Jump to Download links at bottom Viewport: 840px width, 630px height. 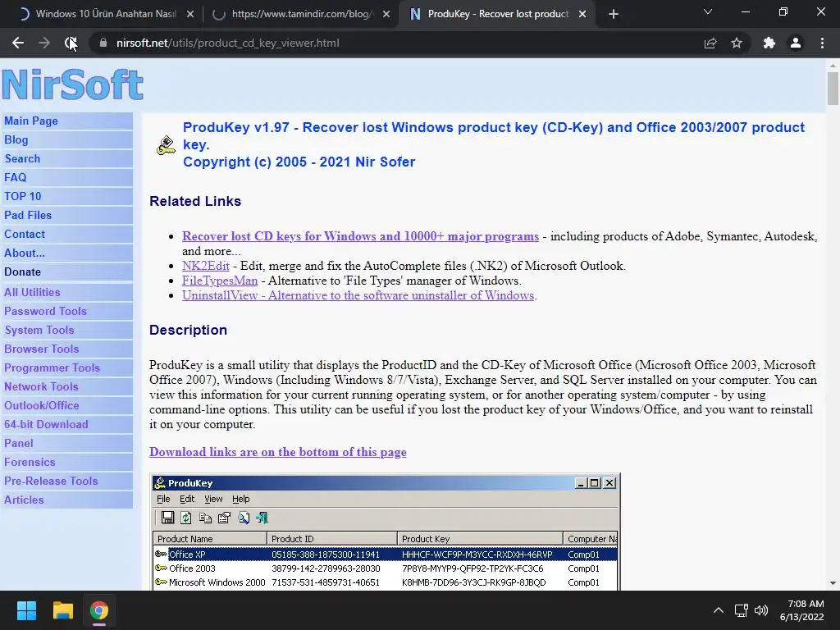tap(277, 452)
